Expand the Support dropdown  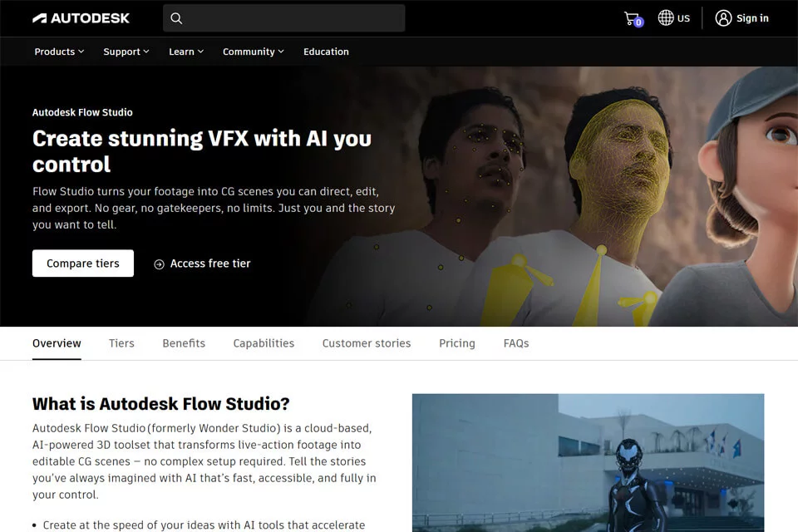pos(126,52)
